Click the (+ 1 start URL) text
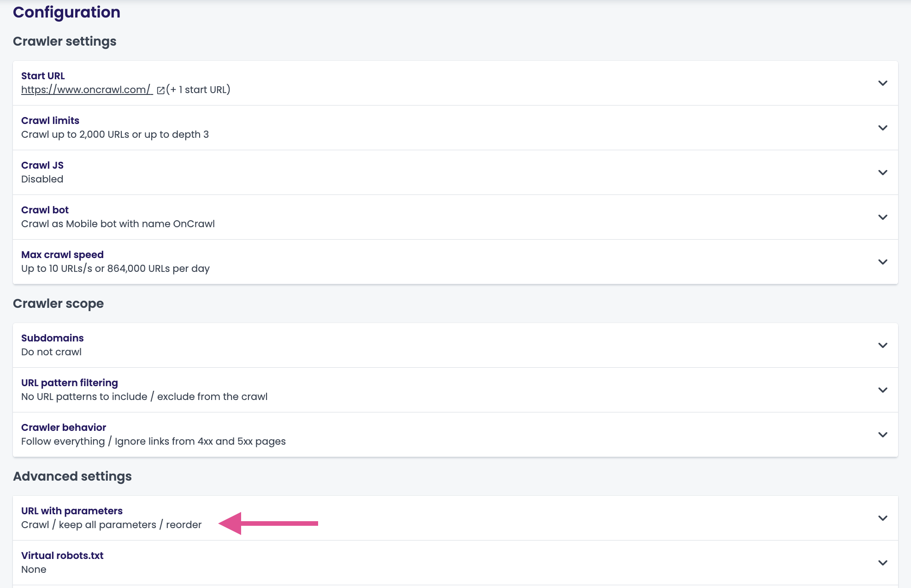This screenshot has height=588, width=911. pyautogui.click(x=198, y=90)
